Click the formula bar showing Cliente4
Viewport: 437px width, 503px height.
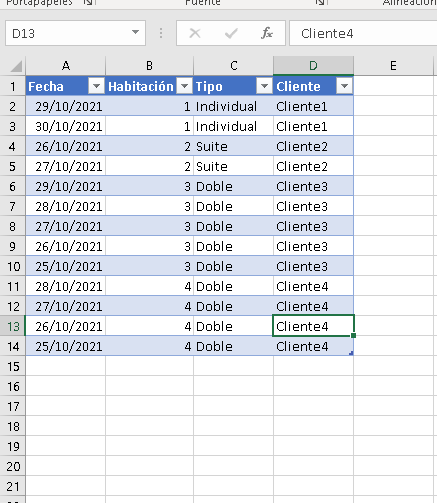363,33
